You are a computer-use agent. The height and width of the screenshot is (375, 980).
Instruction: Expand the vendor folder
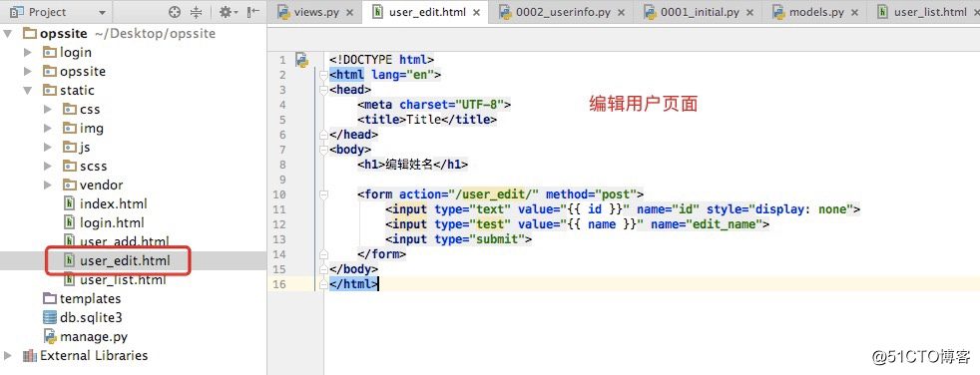pos(48,185)
